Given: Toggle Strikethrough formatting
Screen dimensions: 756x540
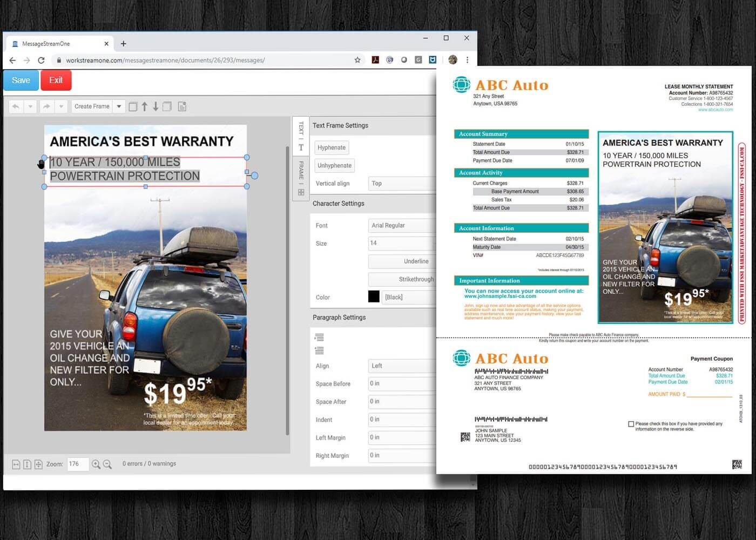Looking at the screenshot, I should pyautogui.click(x=416, y=279).
